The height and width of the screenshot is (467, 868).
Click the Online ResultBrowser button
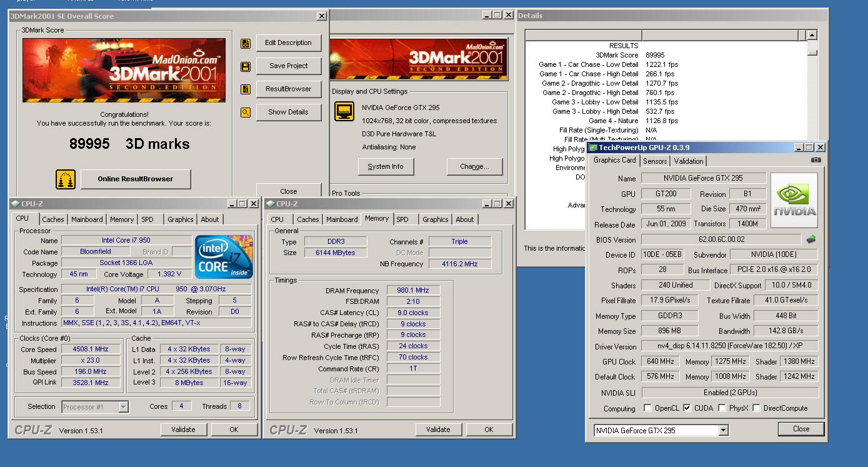[x=136, y=179]
